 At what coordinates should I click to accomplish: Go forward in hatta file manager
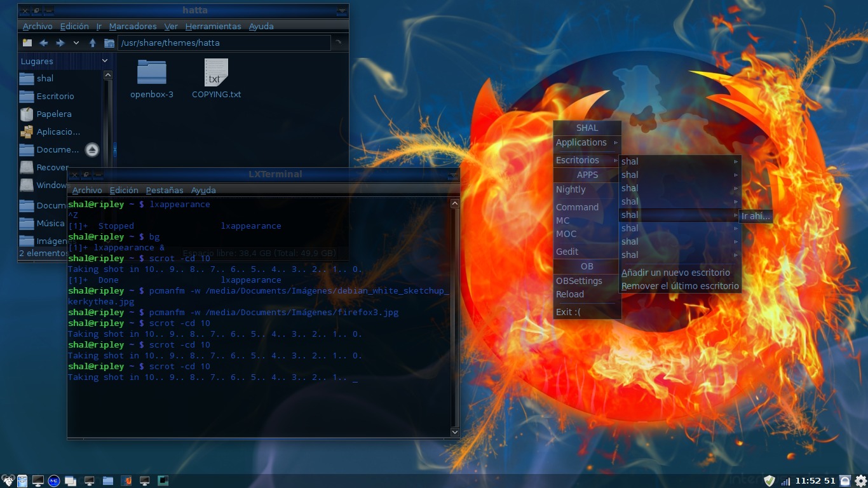(x=60, y=43)
